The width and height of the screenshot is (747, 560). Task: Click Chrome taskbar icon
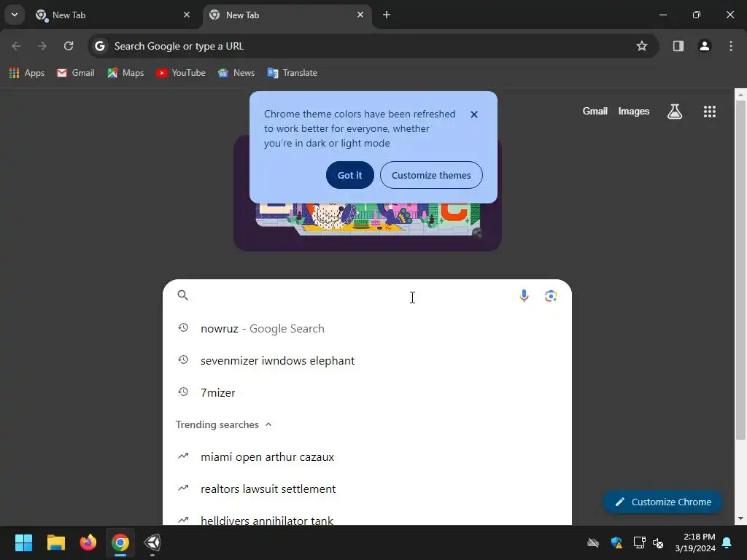pyautogui.click(x=120, y=542)
